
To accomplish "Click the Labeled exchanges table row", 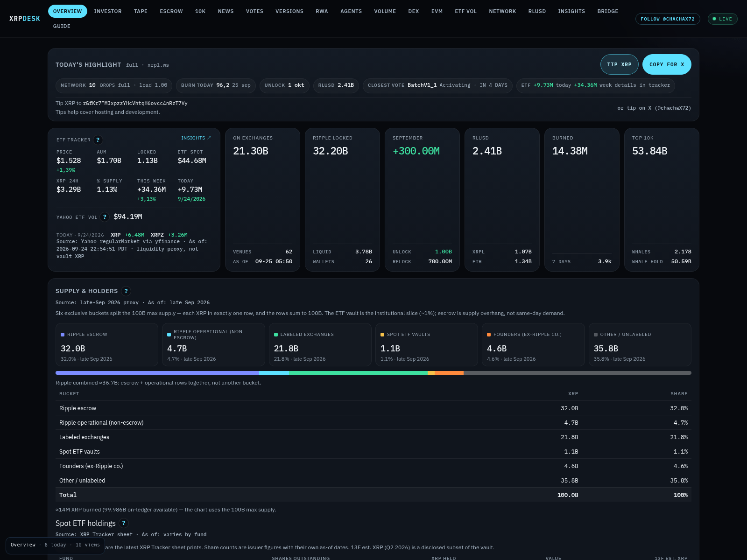I will (x=373, y=437).
